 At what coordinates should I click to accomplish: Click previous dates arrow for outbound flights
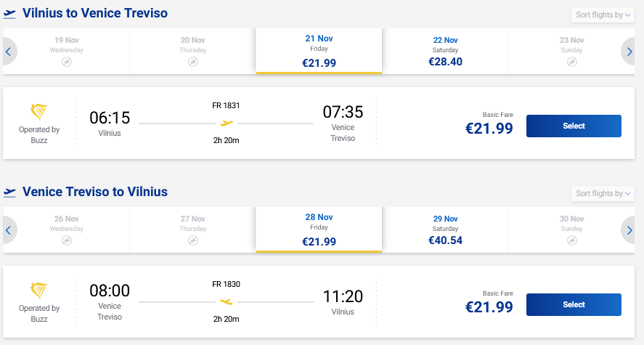[9, 52]
